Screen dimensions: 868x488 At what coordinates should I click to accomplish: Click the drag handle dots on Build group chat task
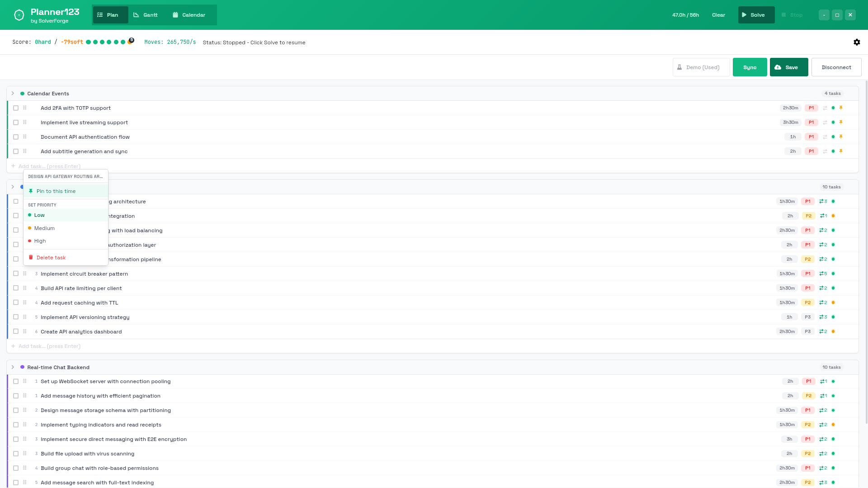24,468
